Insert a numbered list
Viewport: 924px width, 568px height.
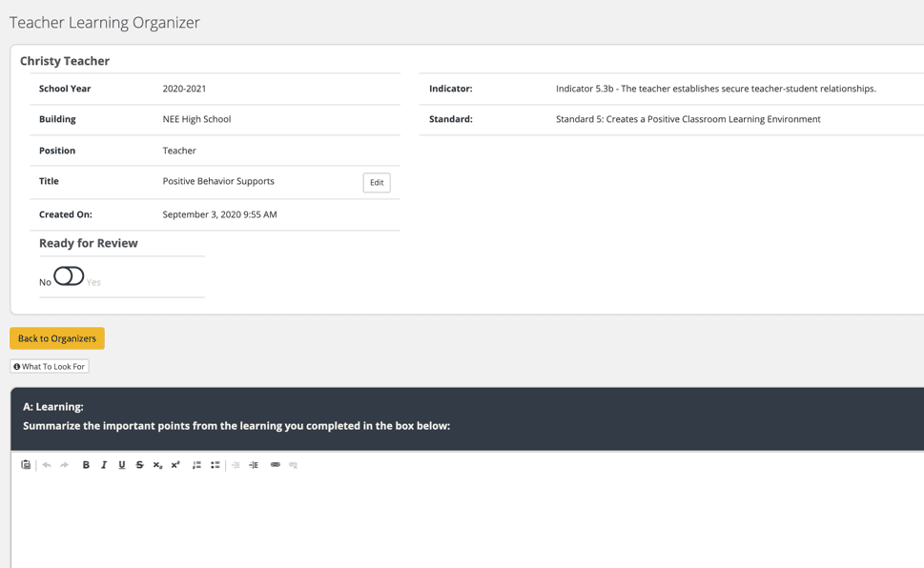(x=196, y=465)
